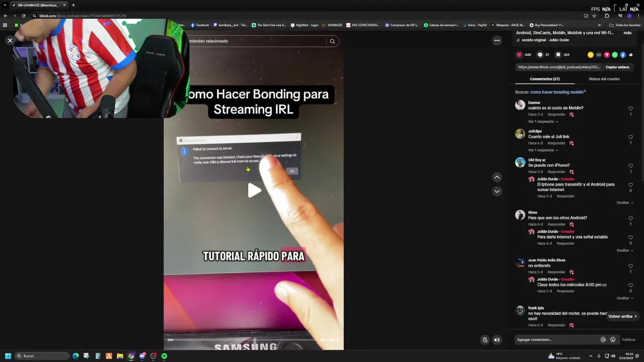Screen dimensions: 644x362
Task: Share video to Facebook
Action: [x=623, y=55]
